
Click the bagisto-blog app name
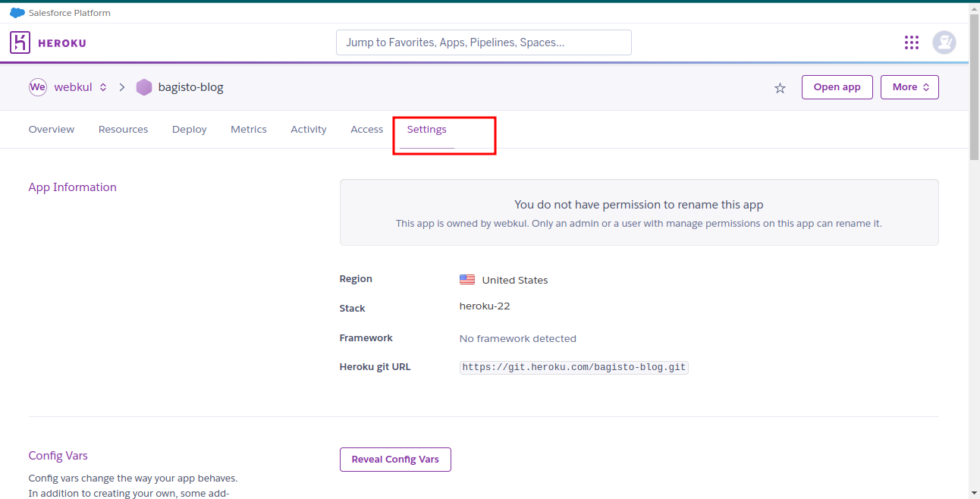191,87
